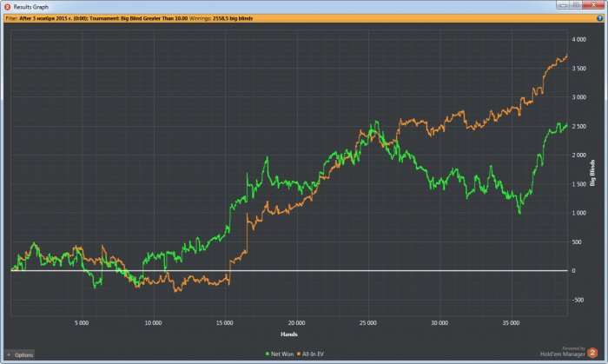Toggle the All-In EV legend entry

(310, 354)
